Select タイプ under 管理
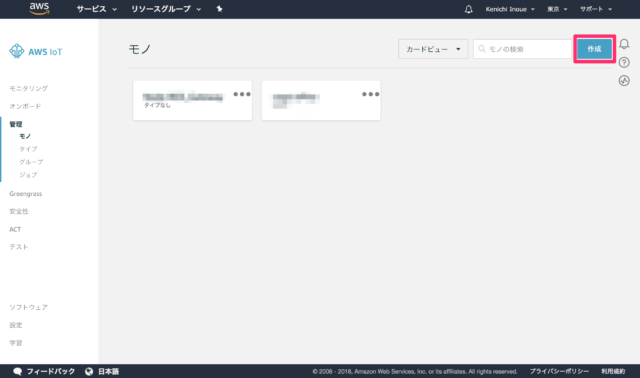The width and height of the screenshot is (640, 378). tap(28, 149)
